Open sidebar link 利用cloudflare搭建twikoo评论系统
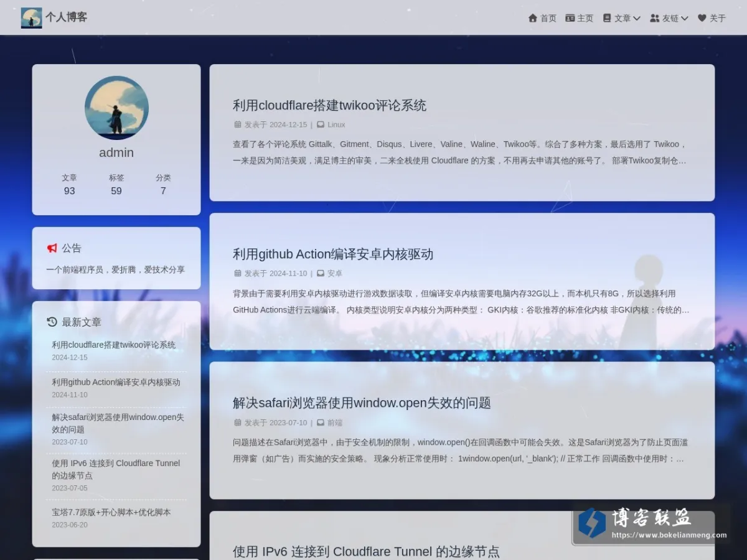 [x=114, y=345]
